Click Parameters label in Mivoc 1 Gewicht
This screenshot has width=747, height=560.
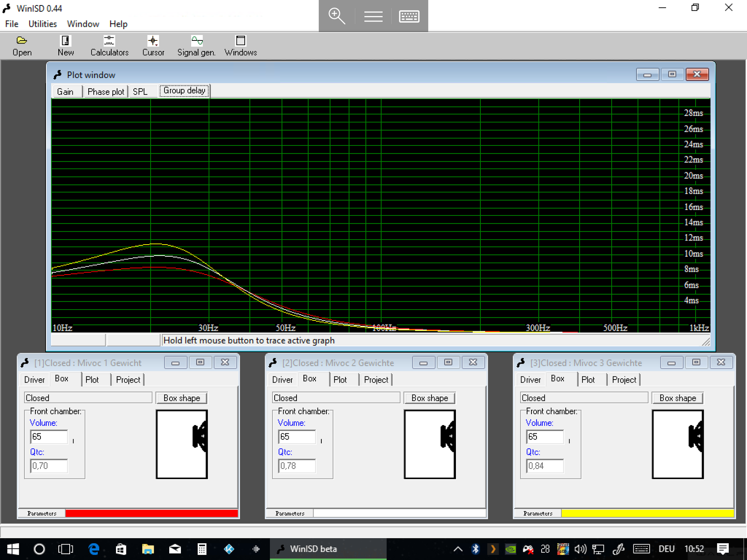point(42,513)
